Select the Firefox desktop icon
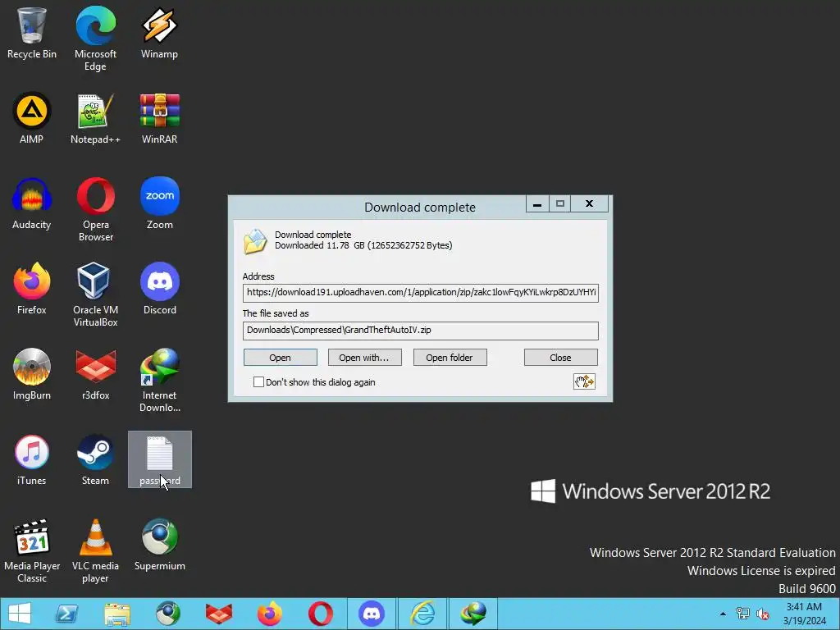 pyautogui.click(x=32, y=288)
